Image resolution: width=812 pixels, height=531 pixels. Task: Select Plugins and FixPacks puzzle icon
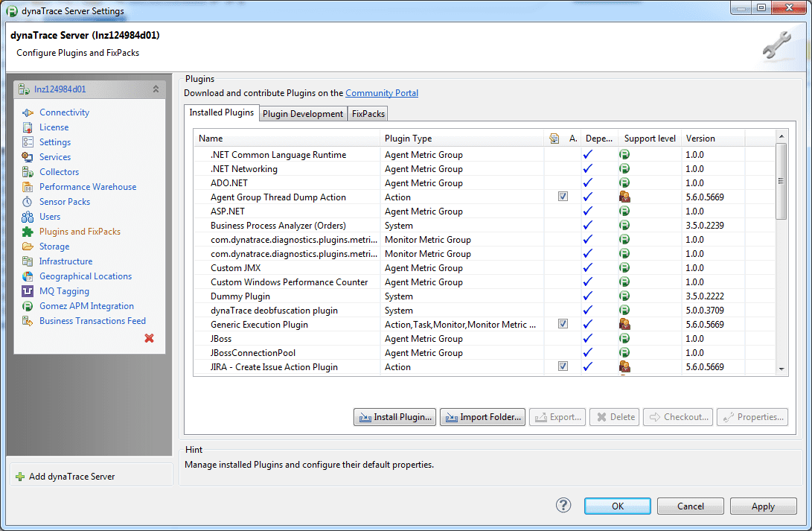pyautogui.click(x=28, y=232)
